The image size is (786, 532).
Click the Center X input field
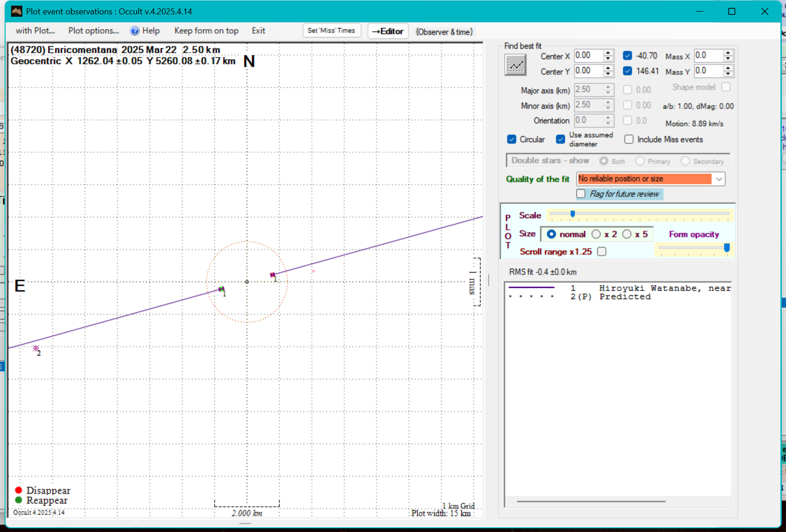click(588, 56)
